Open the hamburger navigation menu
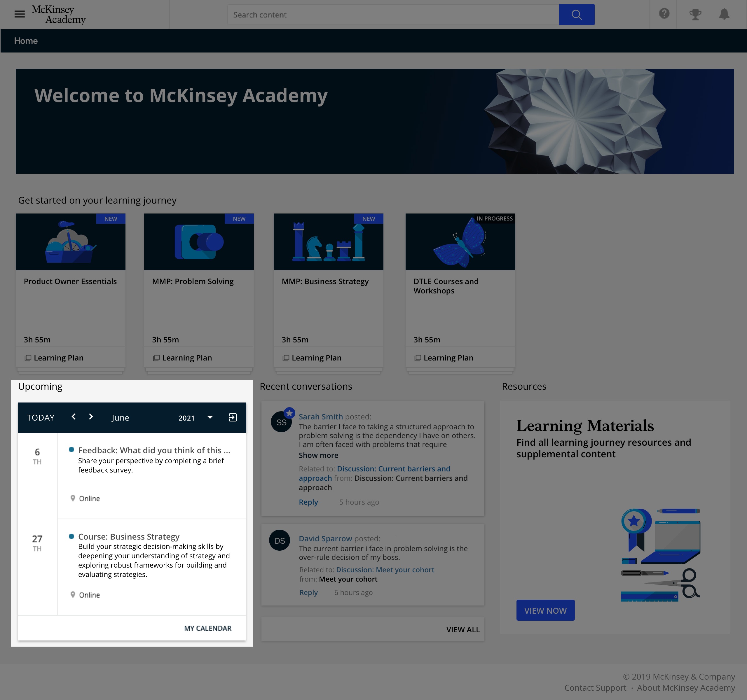This screenshot has height=700, width=747. pyautogui.click(x=20, y=14)
